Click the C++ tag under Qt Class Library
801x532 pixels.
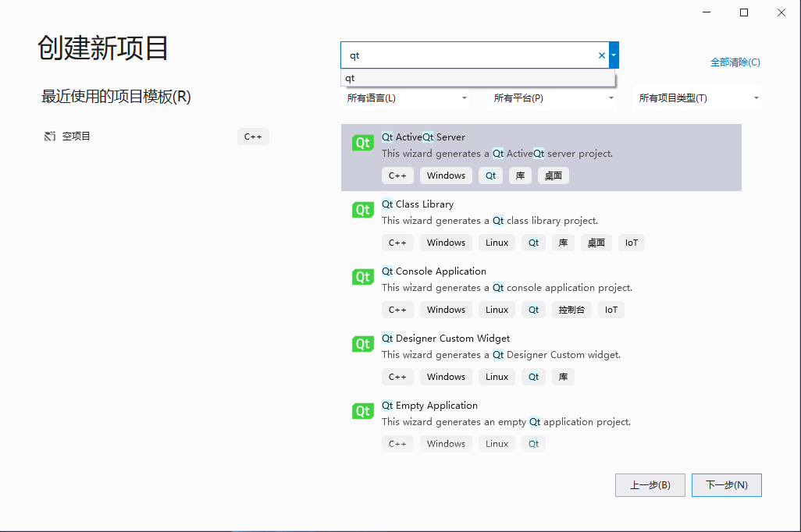tap(397, 243)
